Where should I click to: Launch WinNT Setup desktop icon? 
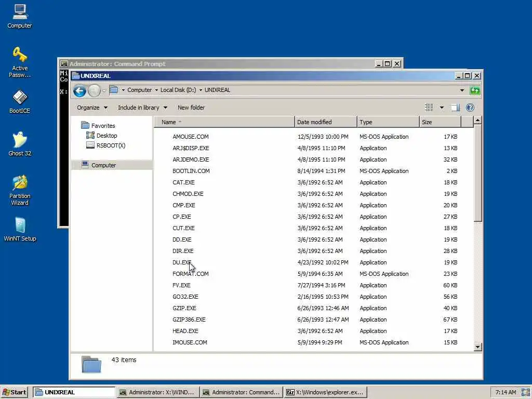[x=20, y=230]
